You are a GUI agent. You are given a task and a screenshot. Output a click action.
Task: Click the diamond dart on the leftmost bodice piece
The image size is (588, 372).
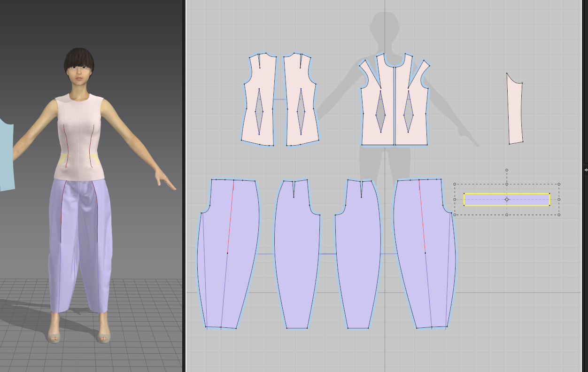[x=259, y=112]
